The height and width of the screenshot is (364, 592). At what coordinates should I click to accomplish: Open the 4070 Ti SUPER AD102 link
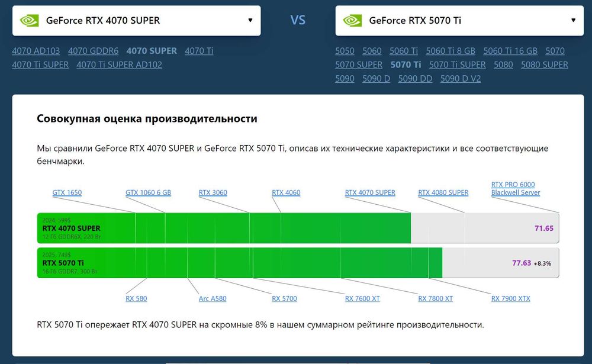(x=120, y=65)
